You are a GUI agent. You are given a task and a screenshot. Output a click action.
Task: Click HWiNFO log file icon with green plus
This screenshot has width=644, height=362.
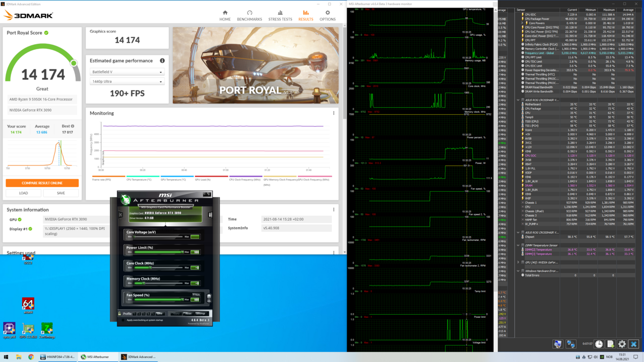point(610,344)
